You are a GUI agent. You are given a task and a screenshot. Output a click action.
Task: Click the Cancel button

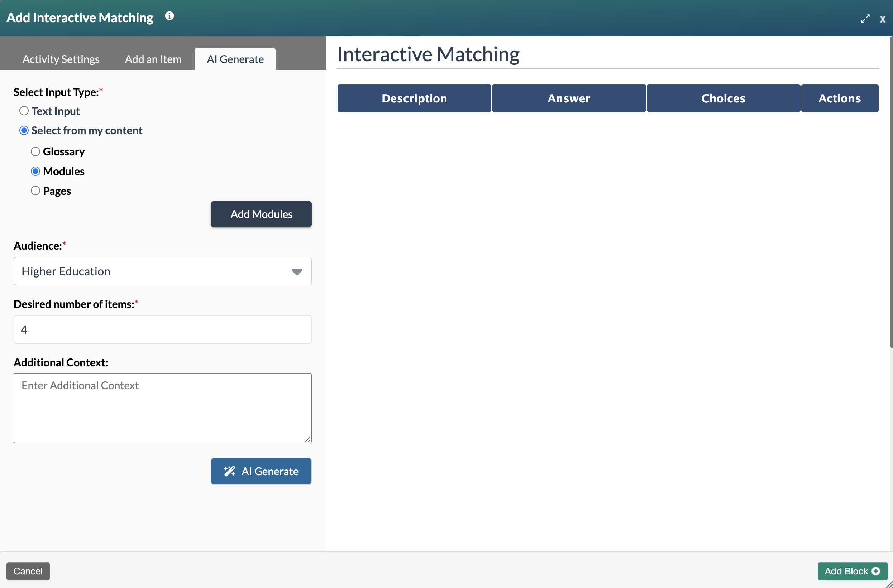28,571
